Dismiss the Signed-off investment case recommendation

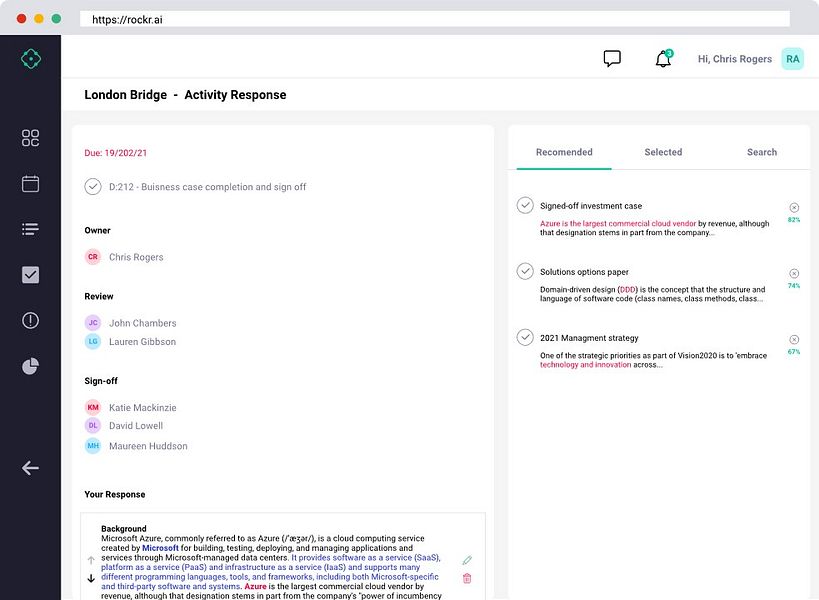click(794, 207)
